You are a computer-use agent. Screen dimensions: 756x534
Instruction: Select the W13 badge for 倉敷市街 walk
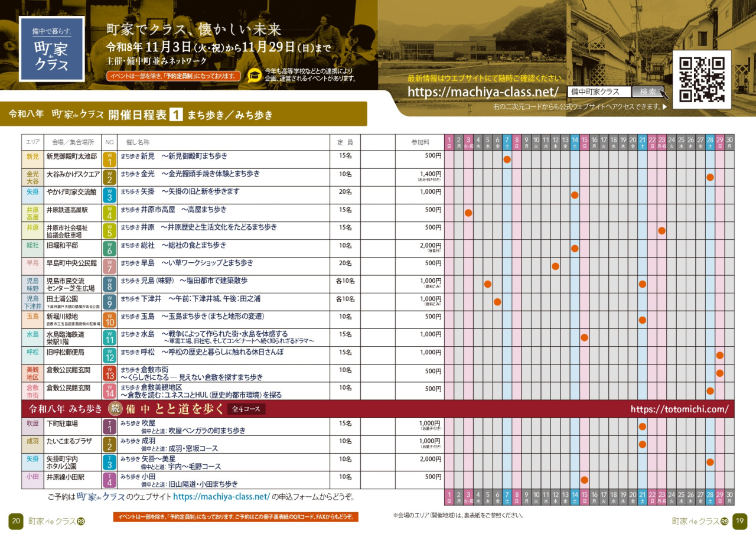[x=109, y=373]
